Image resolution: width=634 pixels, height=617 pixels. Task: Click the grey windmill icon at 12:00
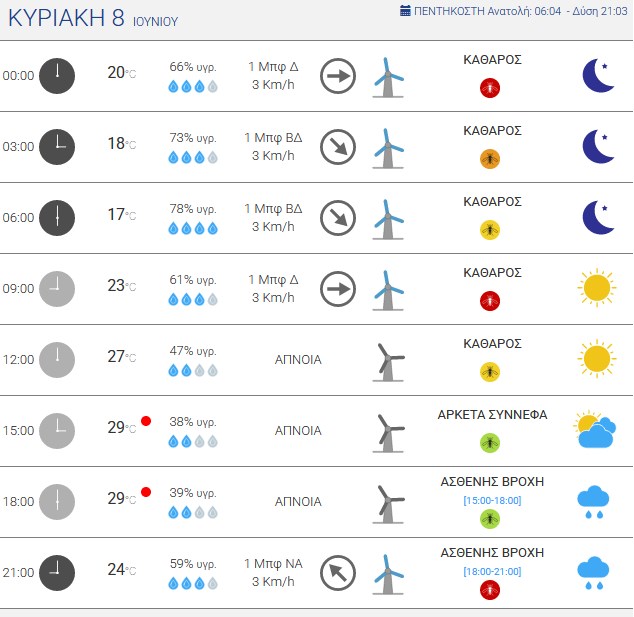[x=388, y=362]
